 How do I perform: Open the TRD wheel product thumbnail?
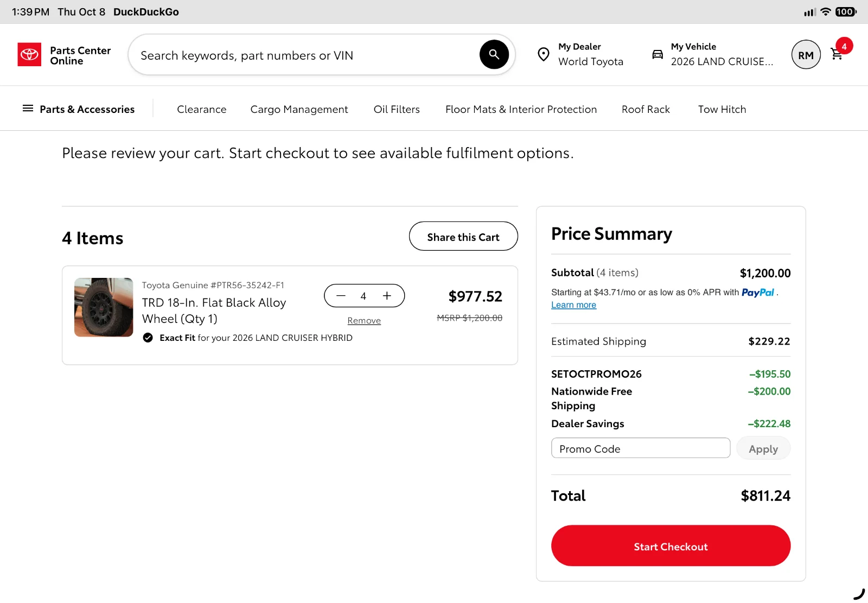click(x=104, y=307)
